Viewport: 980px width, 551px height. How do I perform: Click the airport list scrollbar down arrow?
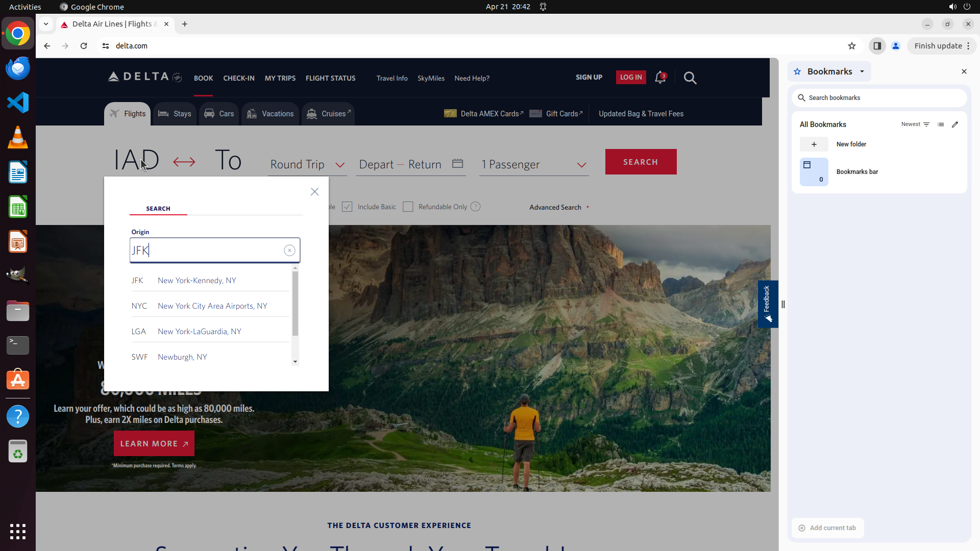point(295,362)
